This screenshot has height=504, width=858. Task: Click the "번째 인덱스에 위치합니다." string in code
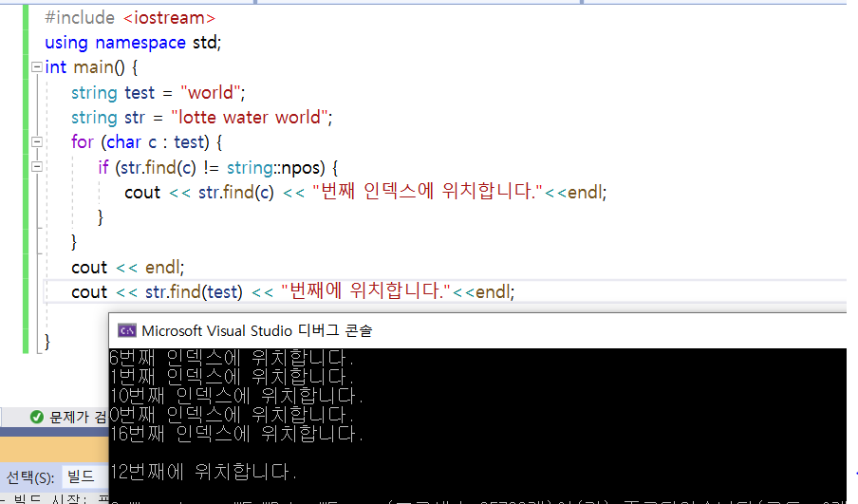pyautogui.click(x=427, y=192)
